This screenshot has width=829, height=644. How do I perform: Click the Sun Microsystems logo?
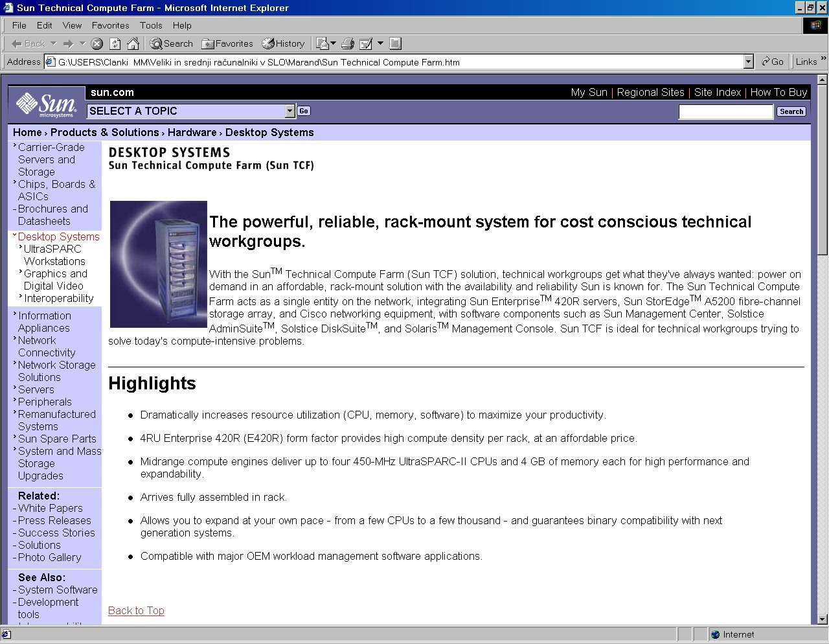click(x=47, y=104)
